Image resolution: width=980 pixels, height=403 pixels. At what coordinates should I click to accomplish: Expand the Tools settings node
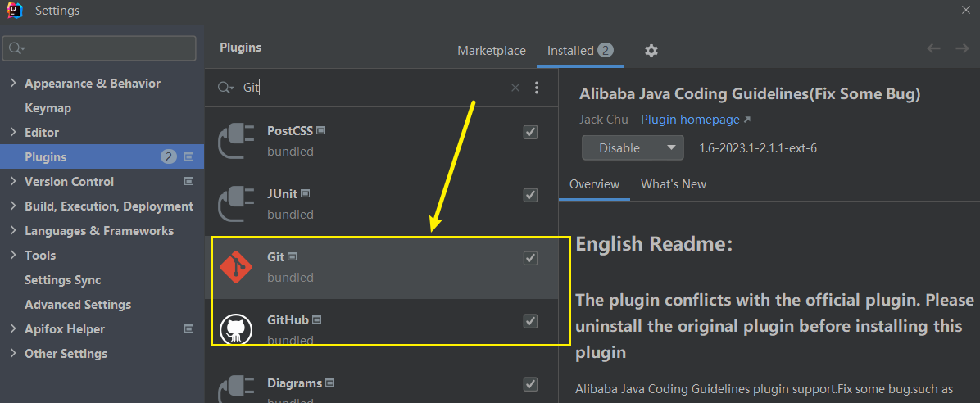click(13, 255)
